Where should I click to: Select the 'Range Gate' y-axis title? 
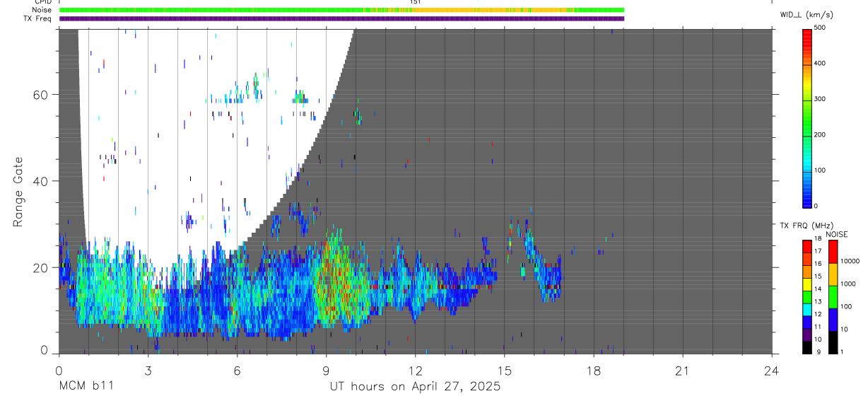click(x=19, y=192)
